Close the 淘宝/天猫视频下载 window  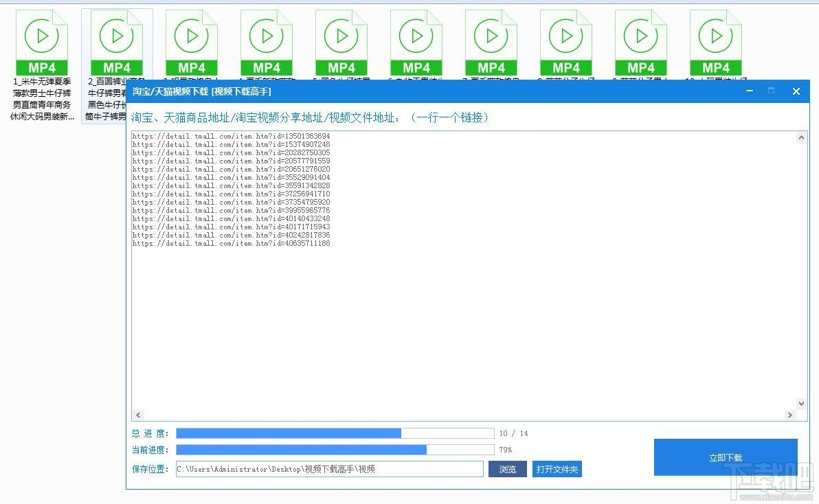point(796,91)
